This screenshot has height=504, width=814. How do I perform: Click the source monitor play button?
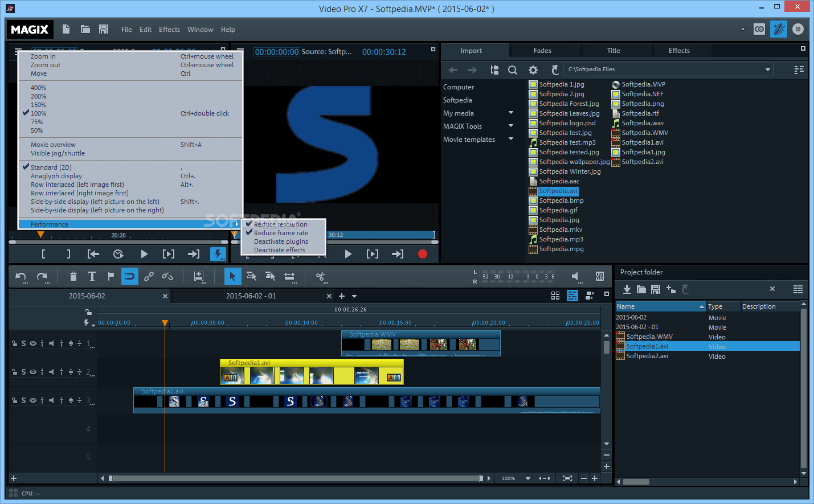coord(348,254)
